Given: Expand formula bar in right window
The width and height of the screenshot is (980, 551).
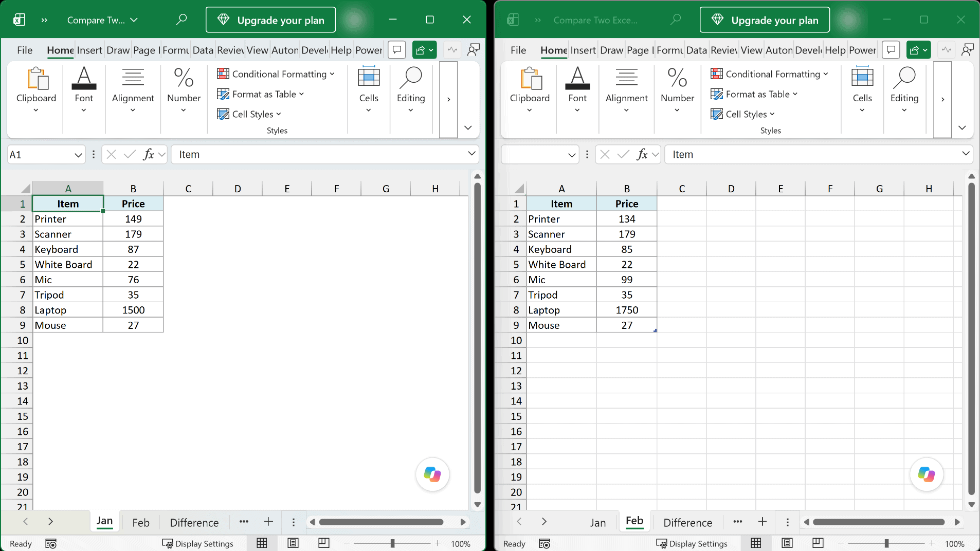Looking at the screenshot, I should (966, 153).
